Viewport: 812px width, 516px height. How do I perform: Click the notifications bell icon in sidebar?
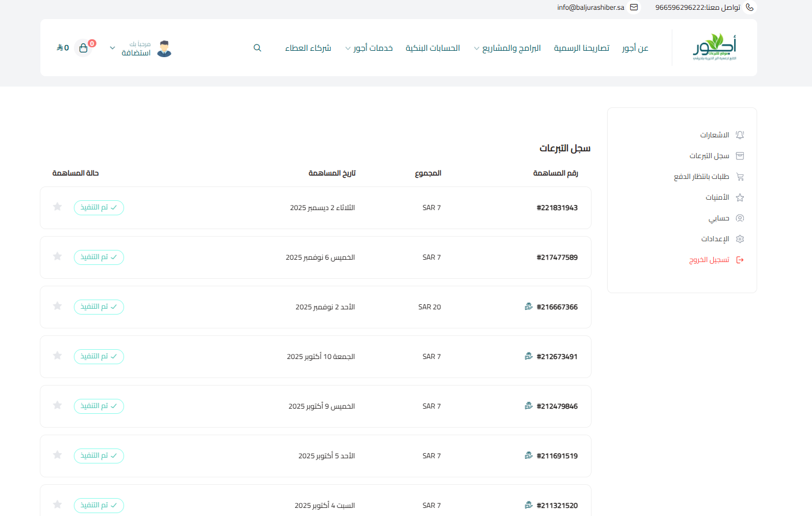[x=740, y=135]
